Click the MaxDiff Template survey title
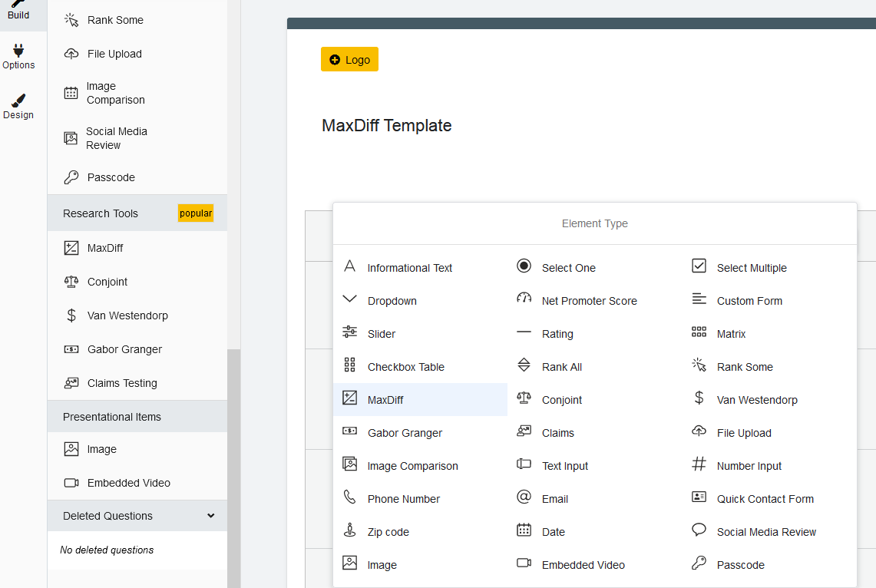This screenshot has width=876, height=588. point(386,126)
